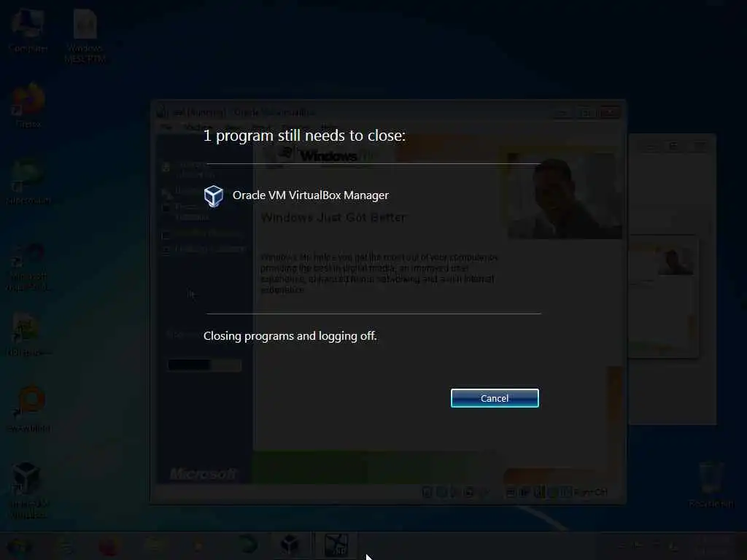The height and width of the screenshot is (560, 747).
Task: Select the Oracle VM VirtualBox Manager program entry
Action: 296,195
